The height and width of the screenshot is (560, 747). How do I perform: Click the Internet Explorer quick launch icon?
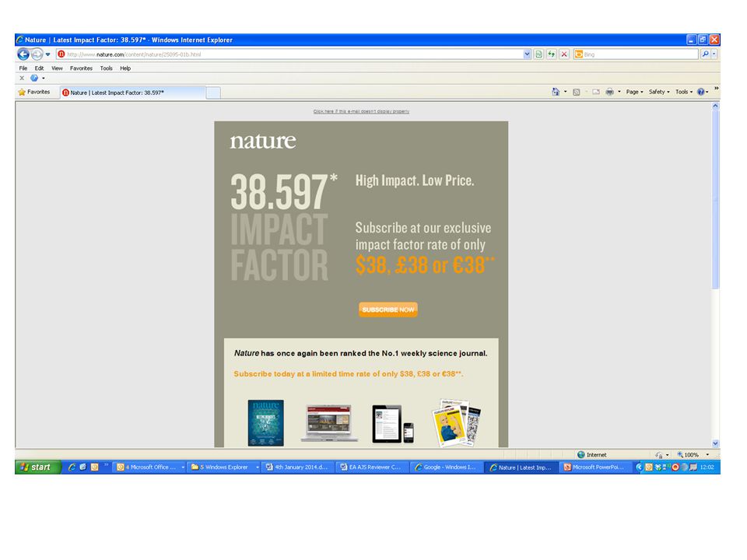click(x=72, y=467)
